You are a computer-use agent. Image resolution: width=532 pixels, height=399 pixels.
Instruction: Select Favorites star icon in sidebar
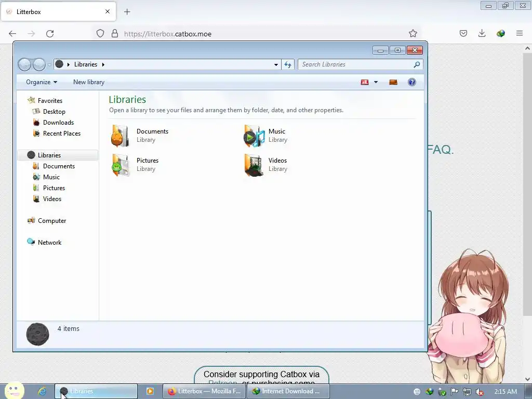coord(31,100)
